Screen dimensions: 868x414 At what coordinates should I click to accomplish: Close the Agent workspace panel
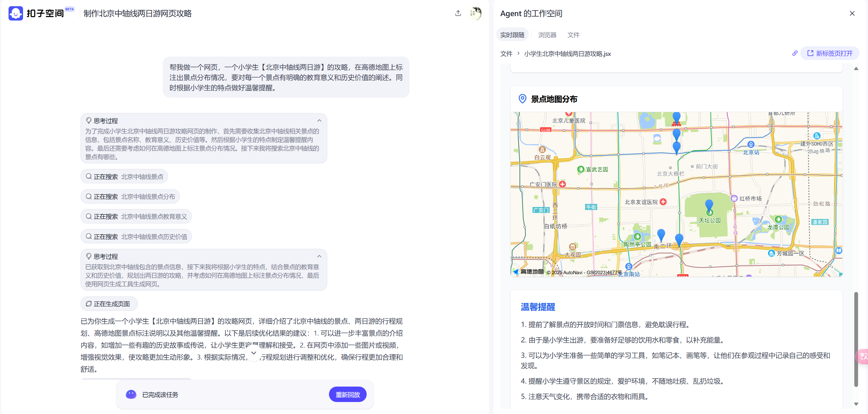click(x=852, y=13)
